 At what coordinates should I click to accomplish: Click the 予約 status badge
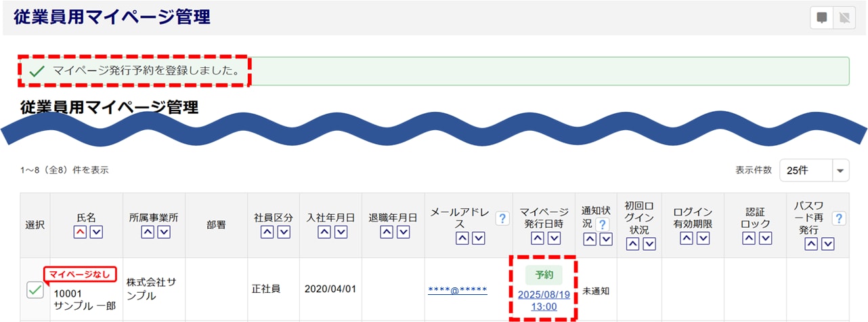[544, 275]
